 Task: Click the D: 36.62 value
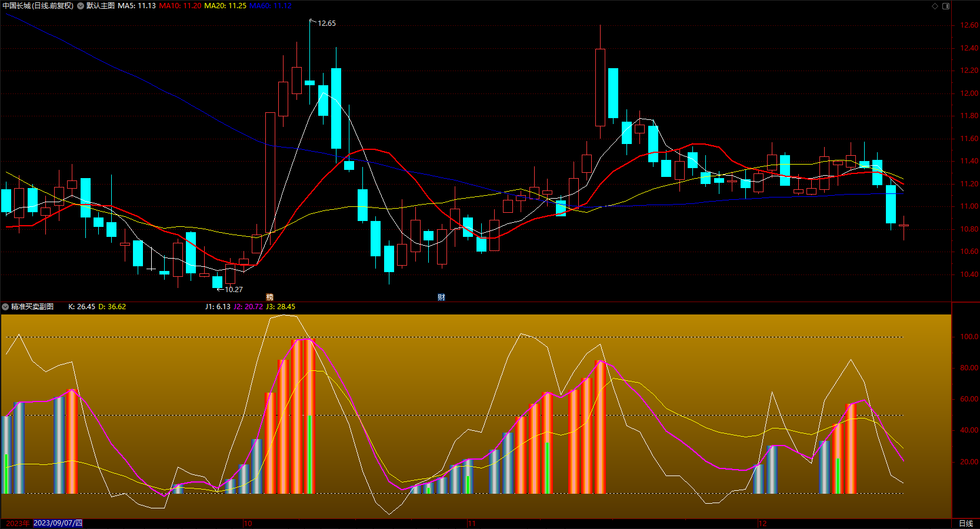click(112, 307)
